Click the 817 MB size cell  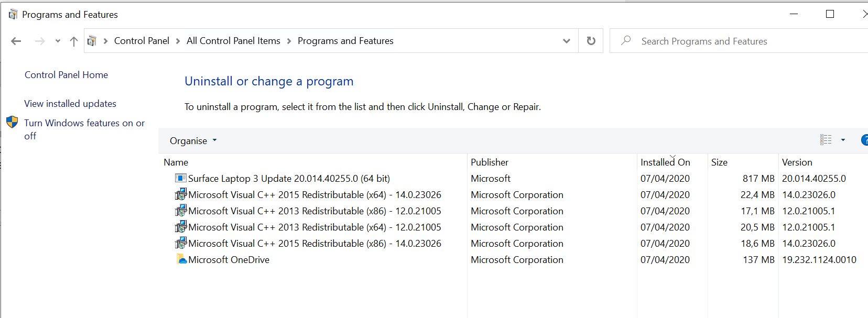(758, 179)
